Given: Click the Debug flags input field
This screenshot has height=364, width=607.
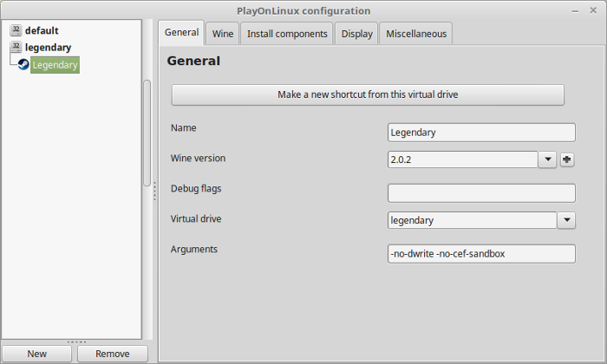Looking at the screenshot, I should click(481, 193).
